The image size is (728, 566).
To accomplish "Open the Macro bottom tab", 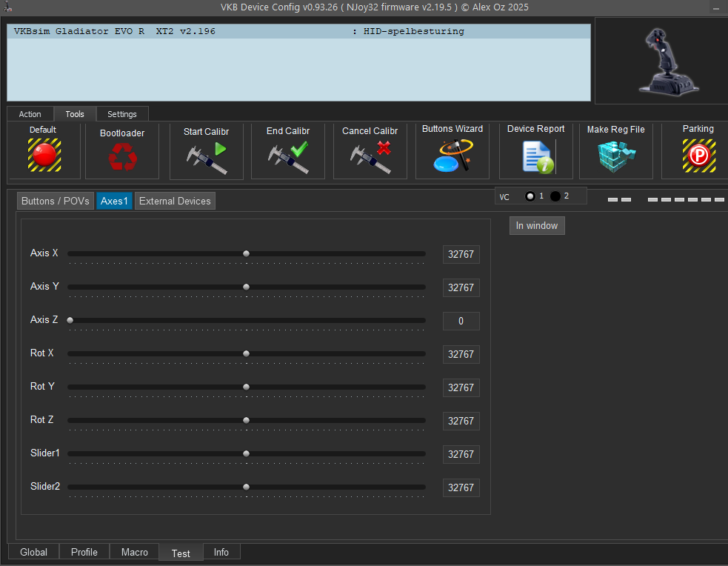I will pyautogui.click(x=134, y=552).
